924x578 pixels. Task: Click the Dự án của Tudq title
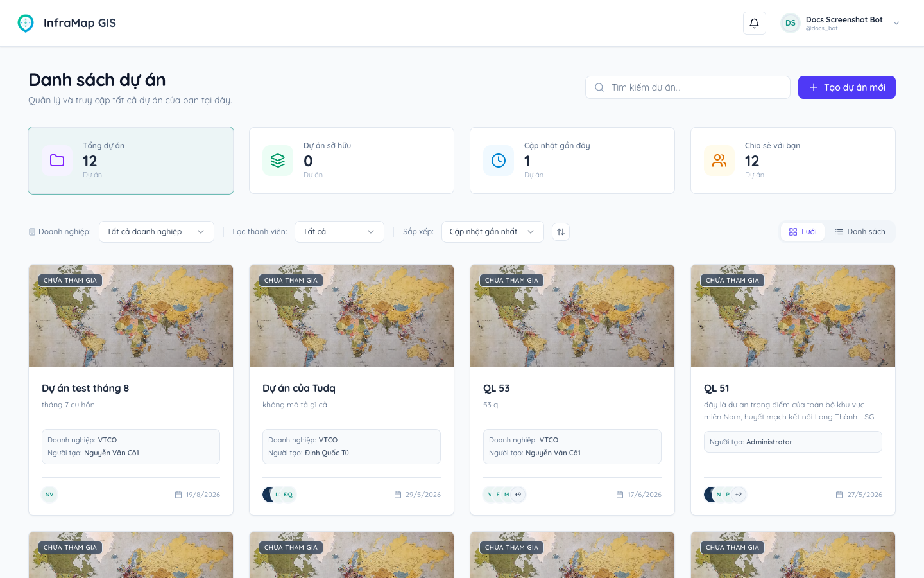[299, 389]
